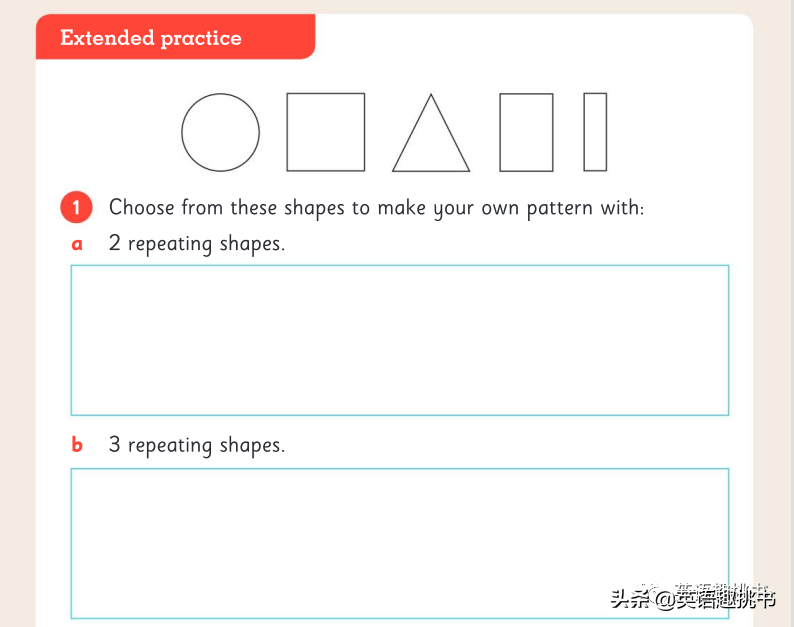Click the 'Choose from these shapes' instruction
The height and width of the screenshot is (627, 794).
[377, 208]
